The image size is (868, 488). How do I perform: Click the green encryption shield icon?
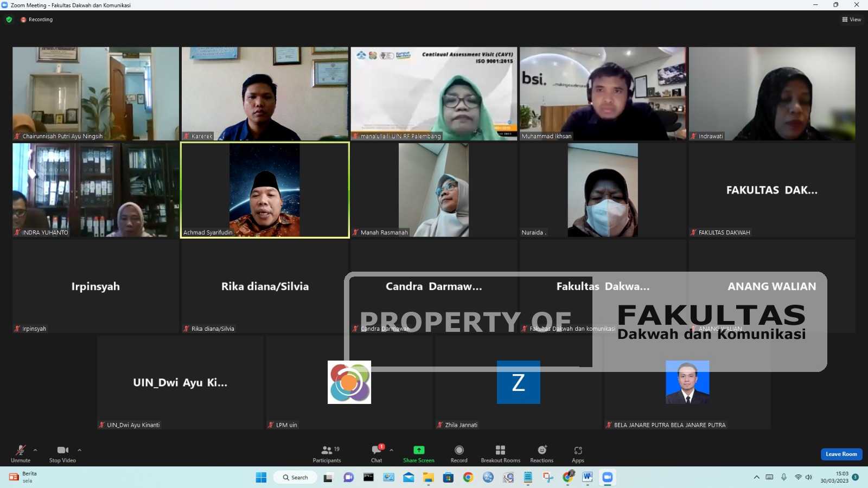9,20
